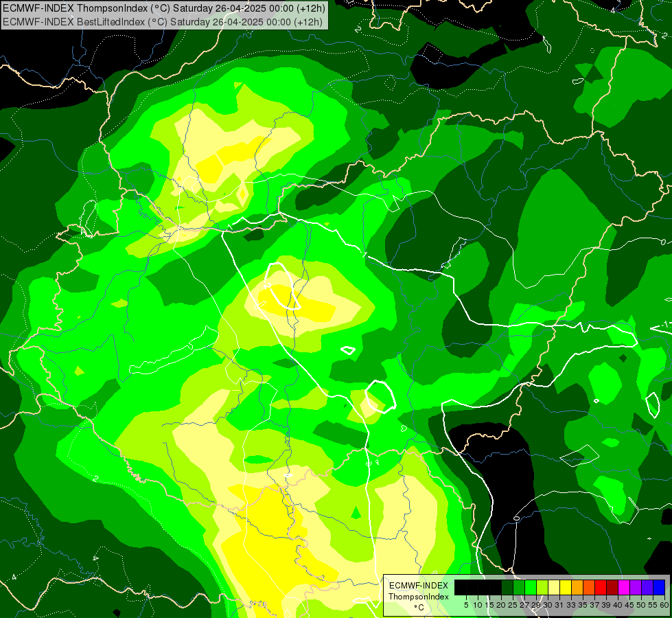Click legend tick value 60
Image resolution: width=672 pixels, height=618 pixels.
(x=664, y=605)
